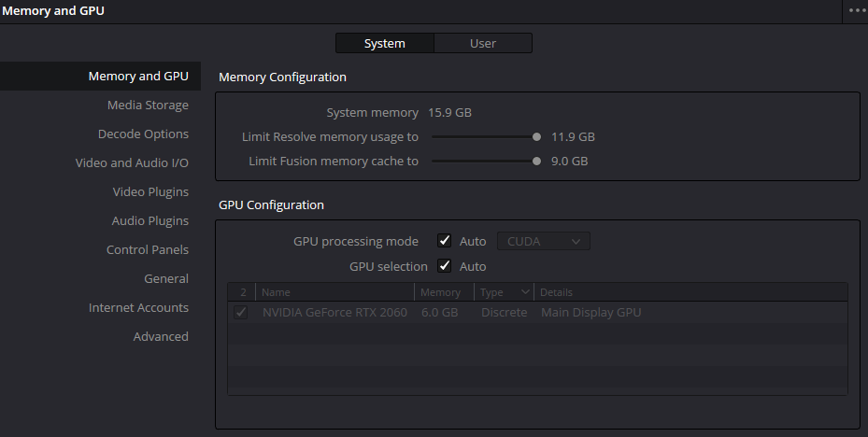Click the Discrete type cell

[504, 313]
